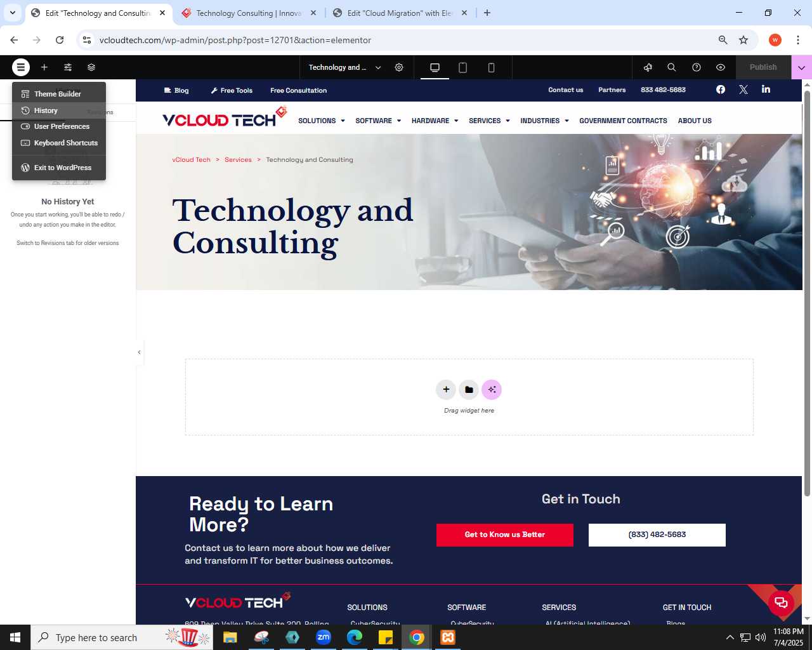812x650 pixels.
Task: Open GOVERNMENT CONTRACTS nav item
Action: tap(623, 121)
